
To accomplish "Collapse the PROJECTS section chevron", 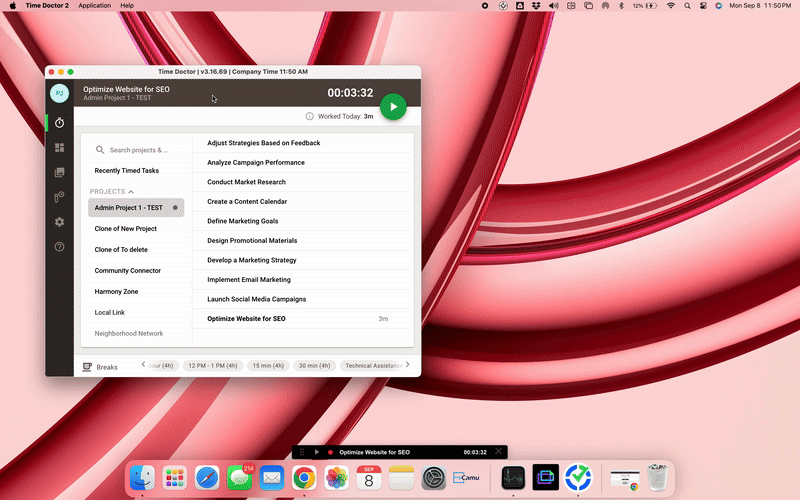I will click(x=131, y=191).
